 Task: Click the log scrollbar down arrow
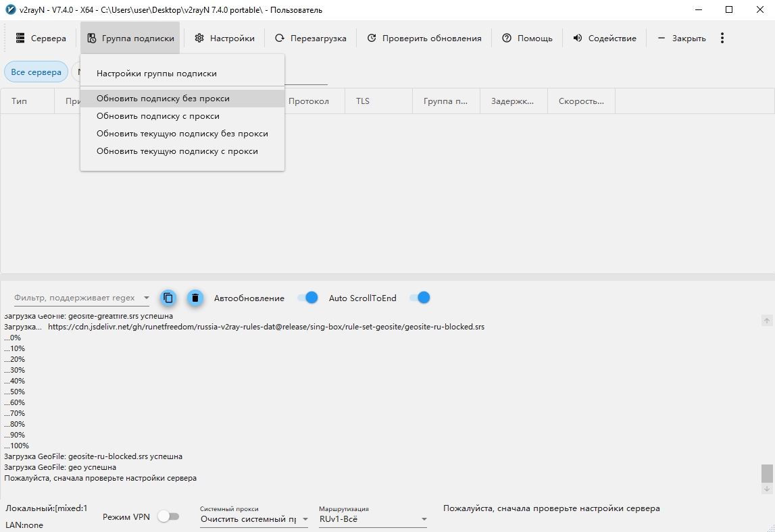coord(767,489)
